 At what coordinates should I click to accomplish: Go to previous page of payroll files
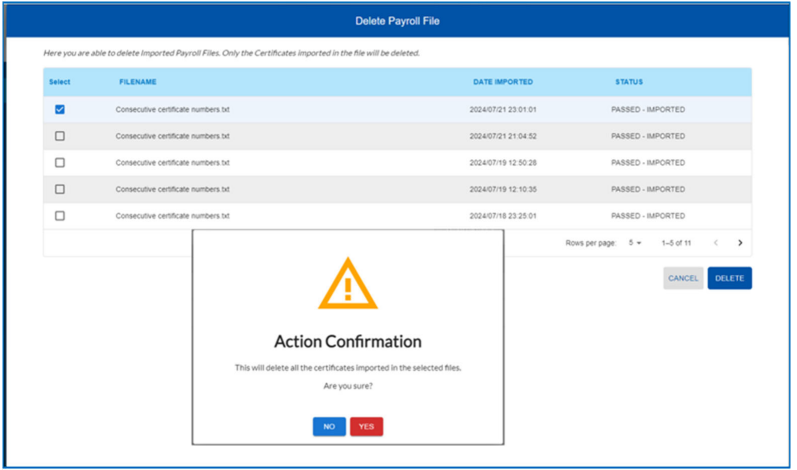[x=715, y=242]
